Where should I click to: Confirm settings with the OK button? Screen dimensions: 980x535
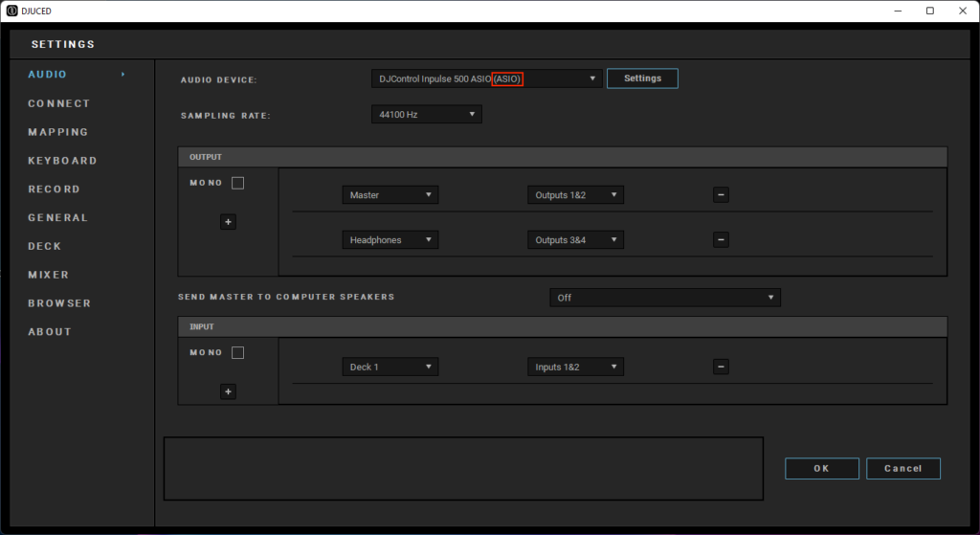tap(821, 468)
